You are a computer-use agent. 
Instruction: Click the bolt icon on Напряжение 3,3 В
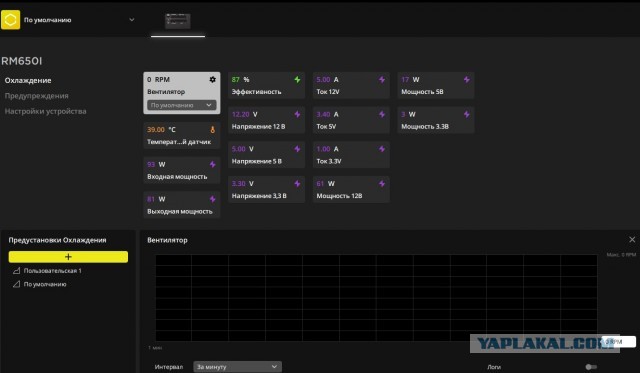tap(297, 184)
